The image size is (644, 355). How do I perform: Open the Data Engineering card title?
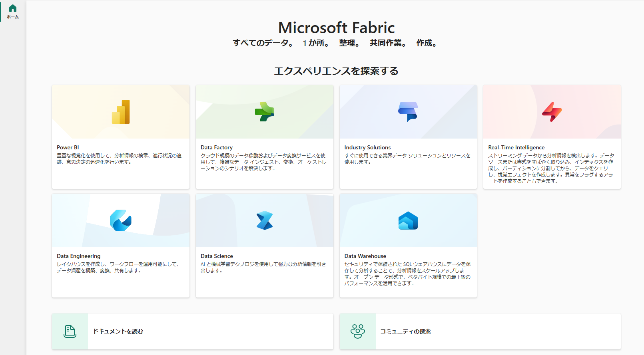(79, 256)
